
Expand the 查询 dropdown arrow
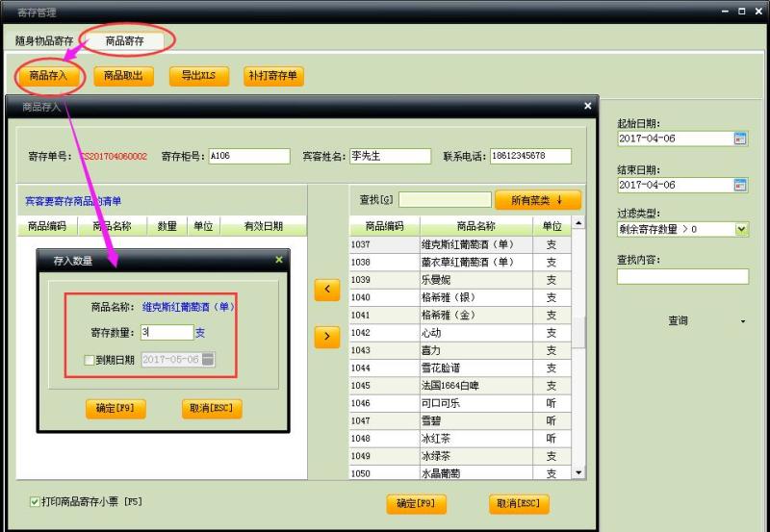[x=742, y=321]
